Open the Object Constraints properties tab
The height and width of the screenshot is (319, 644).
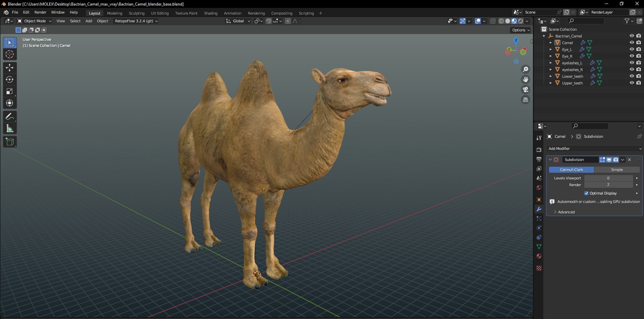(539, 237)
